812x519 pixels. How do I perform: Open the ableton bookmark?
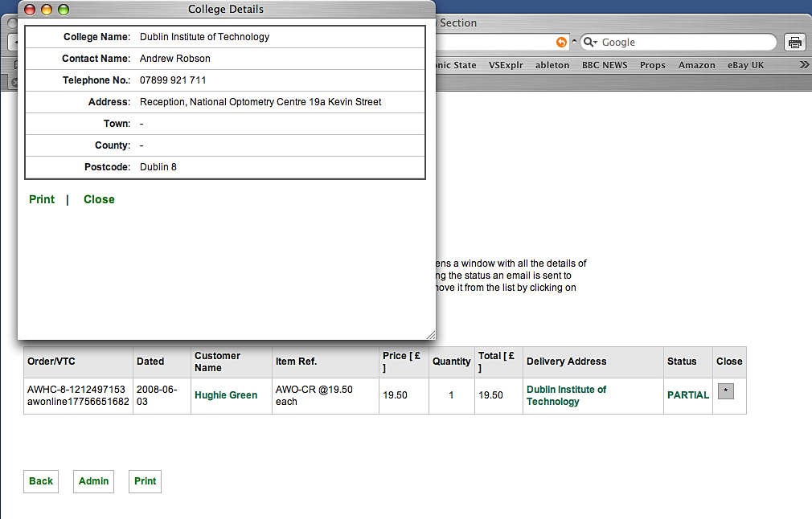click(x=552, y=65)
